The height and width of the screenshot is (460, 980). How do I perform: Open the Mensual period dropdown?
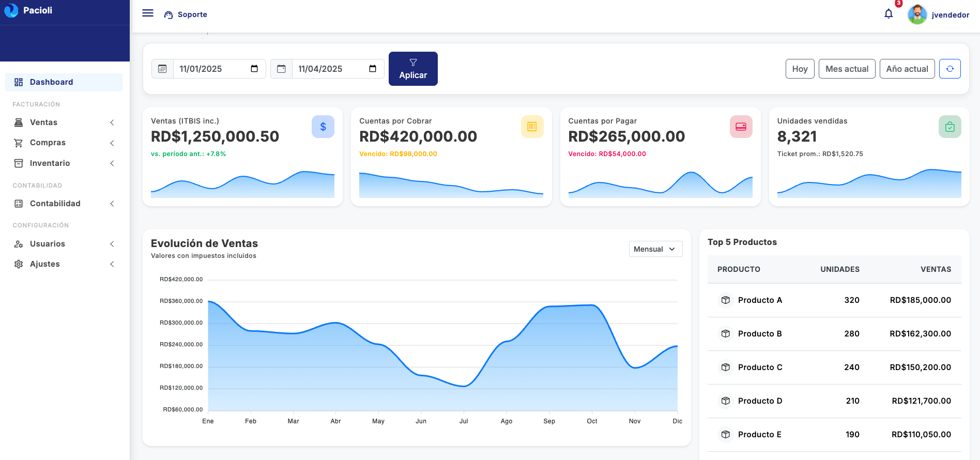655,249
